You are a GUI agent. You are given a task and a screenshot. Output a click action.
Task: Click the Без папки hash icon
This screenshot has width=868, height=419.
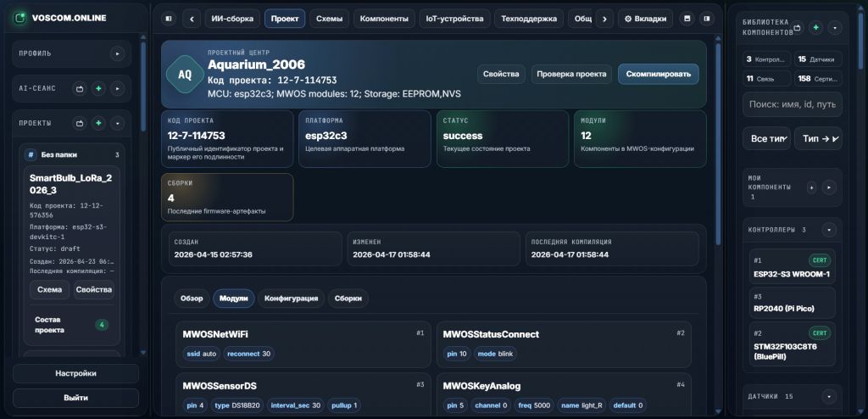point(31,155)
